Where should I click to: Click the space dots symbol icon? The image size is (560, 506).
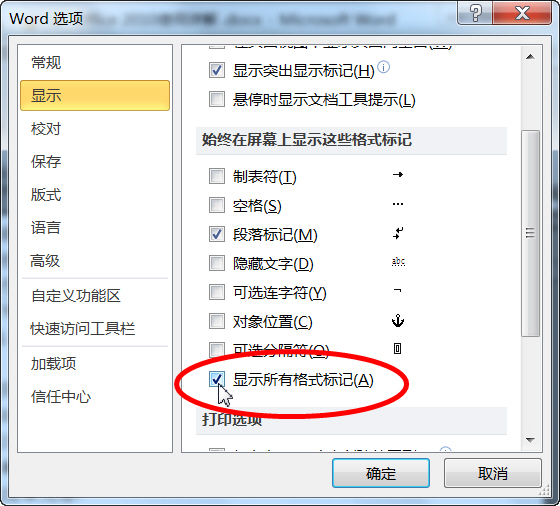point(398,204)
